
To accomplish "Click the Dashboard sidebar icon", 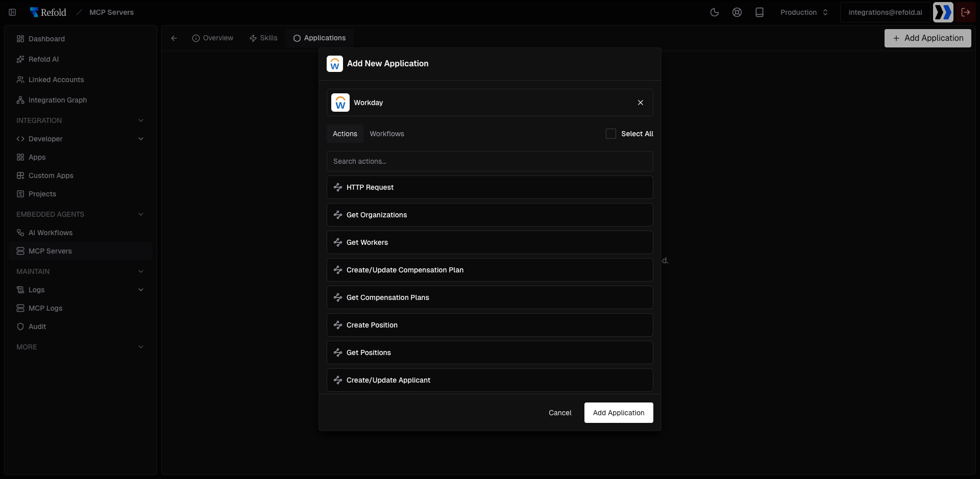I will [x=20, y=39].
